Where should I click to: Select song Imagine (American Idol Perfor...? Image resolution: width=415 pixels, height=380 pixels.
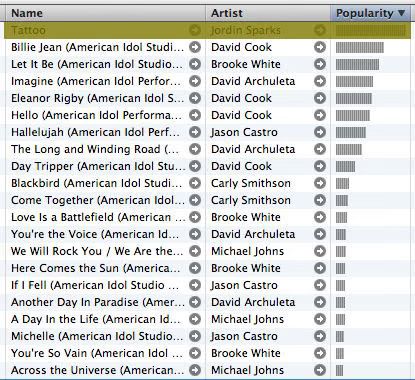(96, 81)
